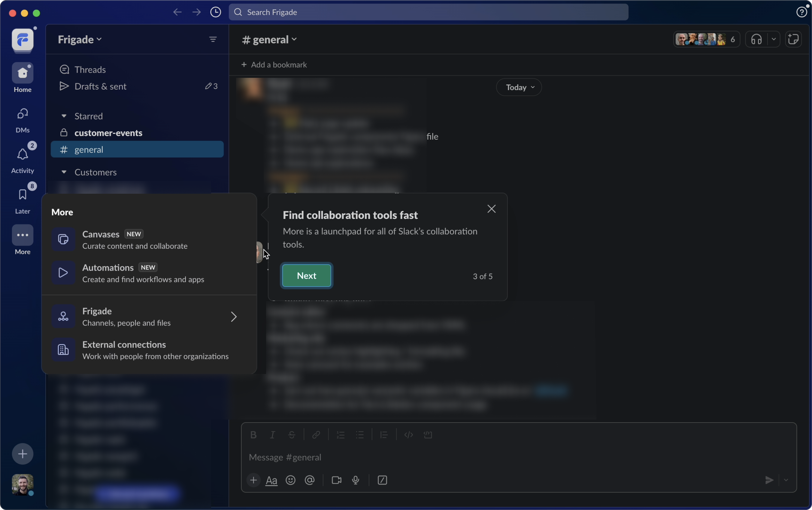Start a huddle with headphones icon
This screenshot has height=510, width=812.
756,39
